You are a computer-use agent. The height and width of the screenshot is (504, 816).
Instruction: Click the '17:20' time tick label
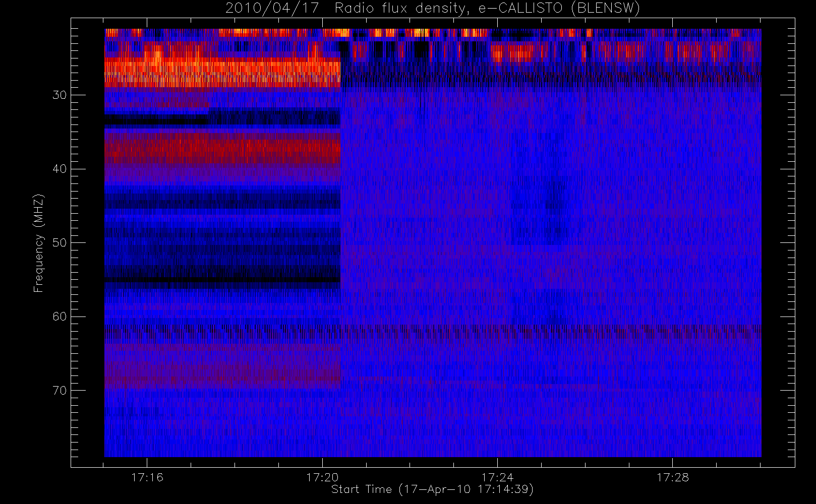pyautogui.click(x=322, y=477)
